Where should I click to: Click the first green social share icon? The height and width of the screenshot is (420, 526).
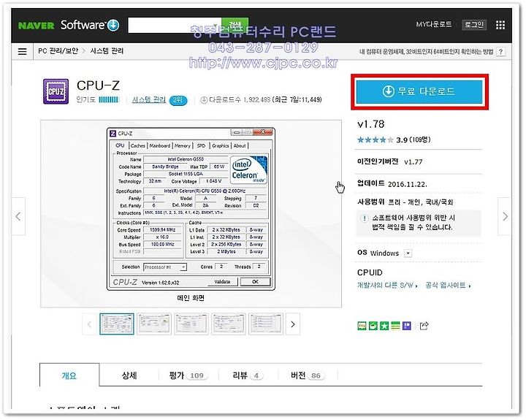click(x=362, y=325)
